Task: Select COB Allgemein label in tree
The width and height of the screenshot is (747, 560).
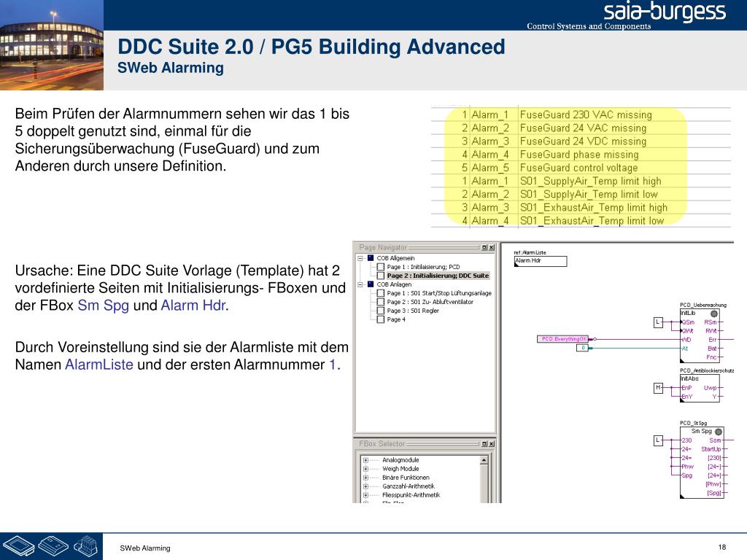Action: coord(395,258)
